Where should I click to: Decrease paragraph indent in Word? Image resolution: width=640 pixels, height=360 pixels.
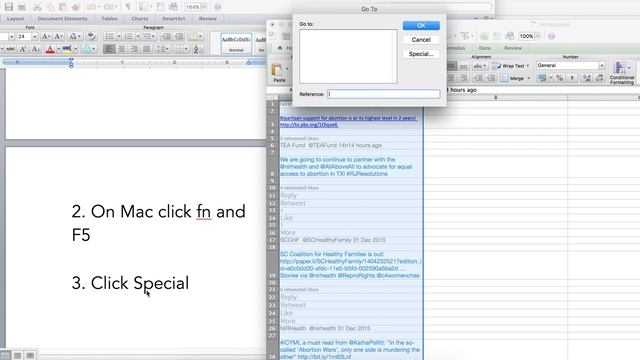click(x=166, y=37)
